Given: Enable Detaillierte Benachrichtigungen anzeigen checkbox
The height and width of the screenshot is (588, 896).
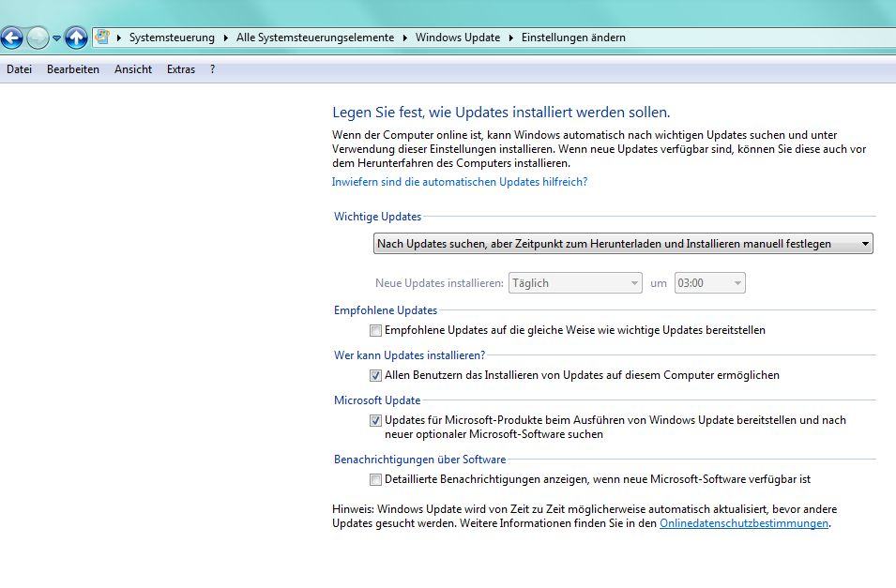Looking at the screenshot, I should point(375,479).
